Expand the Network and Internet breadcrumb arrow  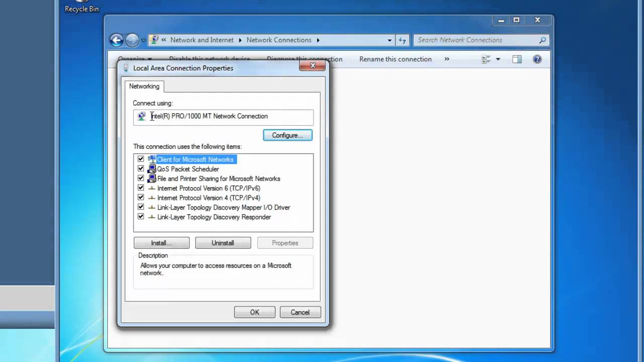[240, 40]
